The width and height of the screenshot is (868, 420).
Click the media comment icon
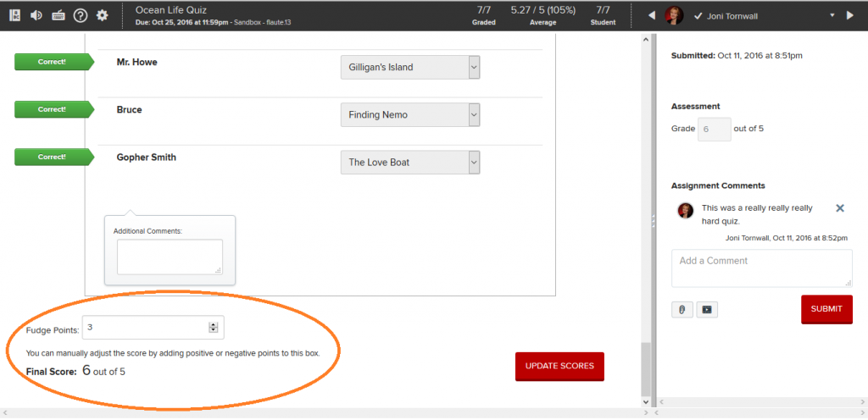click(707, 310)
